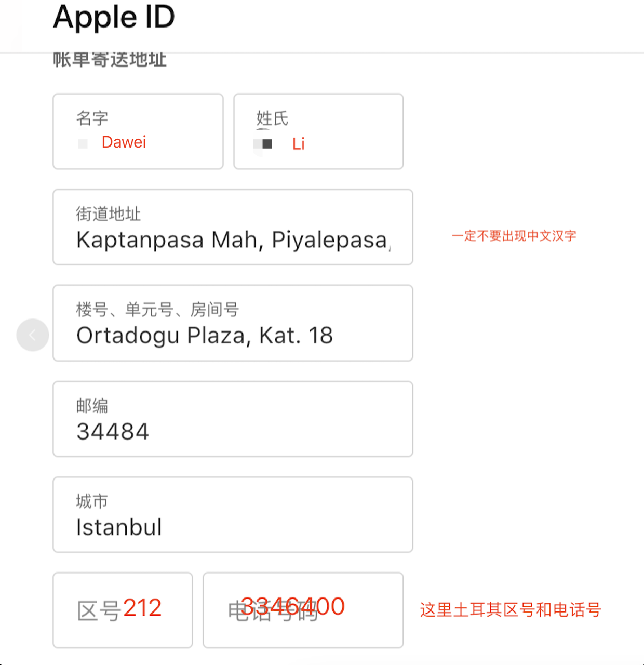Click the red note 这里土耳其区号和电话号
This screenshot has width=644, height=665.
[510, 609]
